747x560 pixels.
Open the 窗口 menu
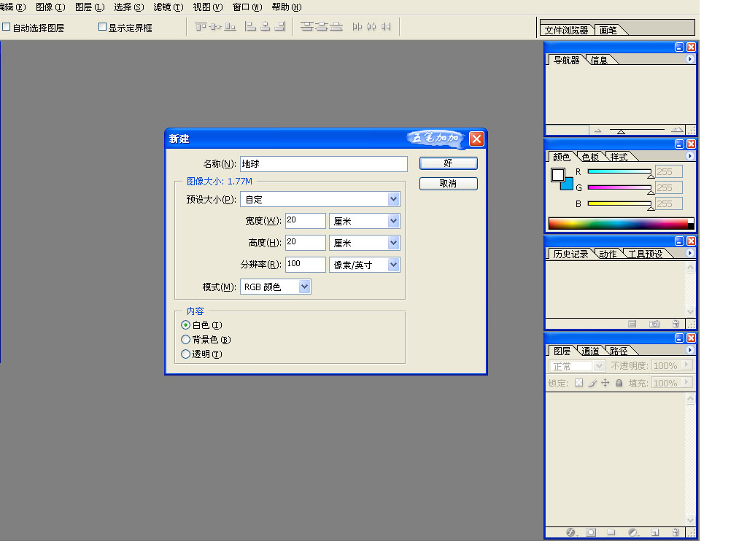point(247,7)
